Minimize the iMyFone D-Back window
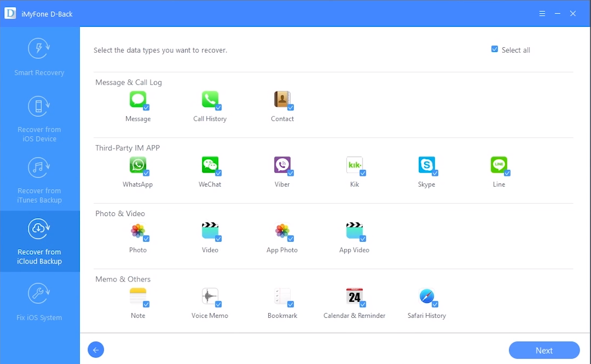Screen dimensions: 591x364 557,13
